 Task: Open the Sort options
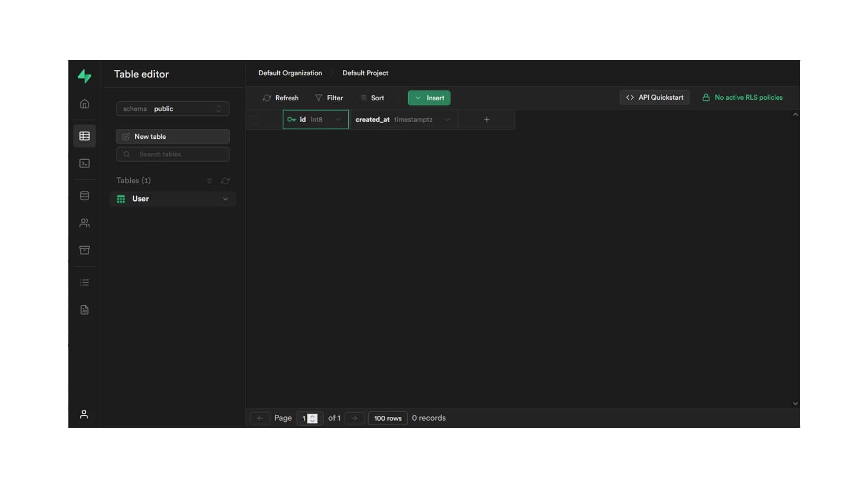(372, 98)
